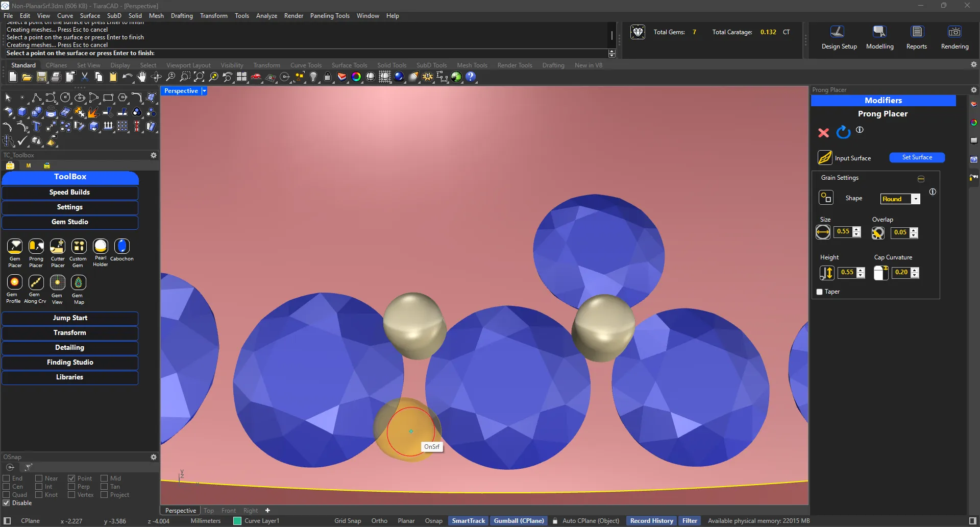Toggle the Point osnap checkbox
The image size is (980, 527).
point(71,478)
